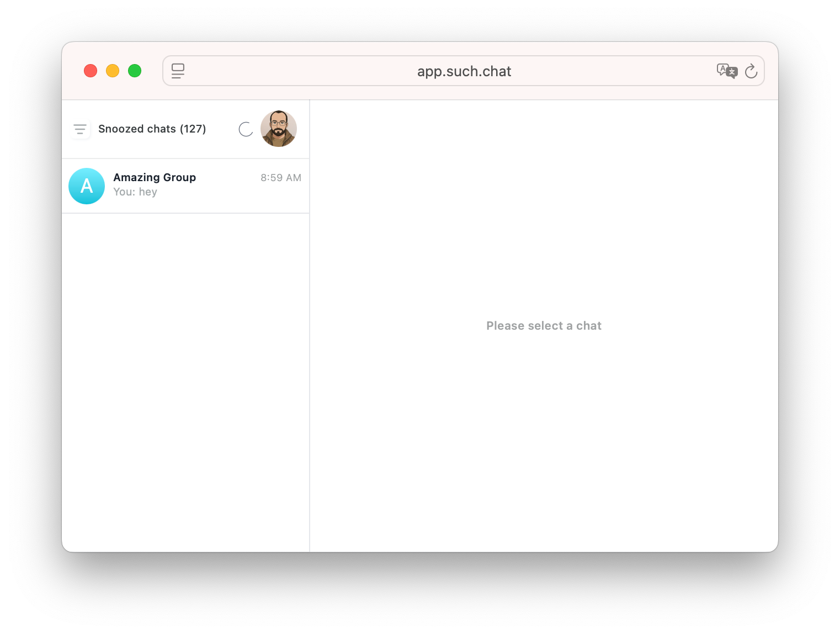
Task: Maximize the window with the green button
Action: pyautogui.click(x=135, y=71)
